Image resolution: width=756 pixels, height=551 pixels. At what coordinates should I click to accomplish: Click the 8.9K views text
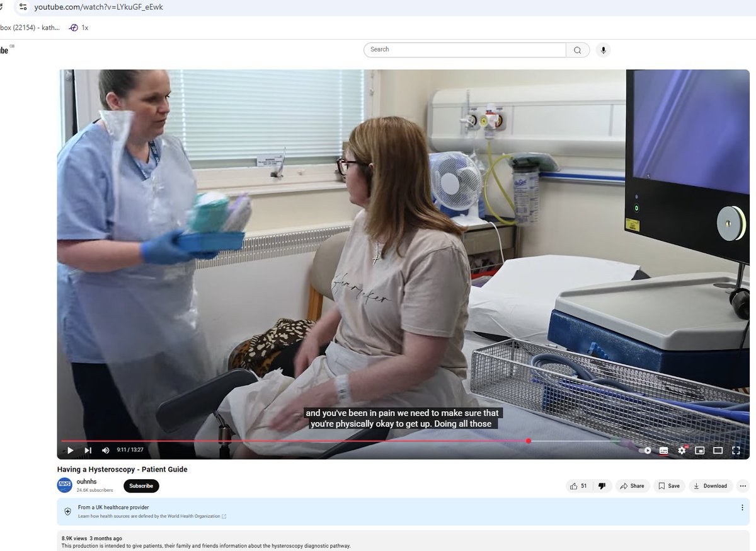tap(73, 538)
